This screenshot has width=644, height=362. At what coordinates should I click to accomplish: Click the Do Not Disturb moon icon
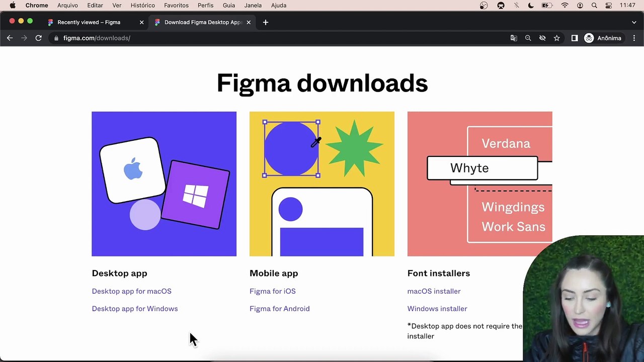[x=531, y=6]
